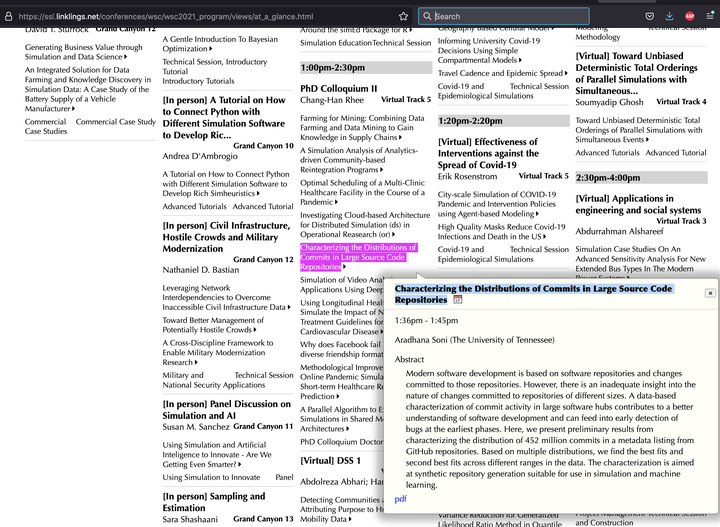This screenshot has height=527, width=720.
Task: Click the calendar icon beside popup title
Action: pos(458,300)
